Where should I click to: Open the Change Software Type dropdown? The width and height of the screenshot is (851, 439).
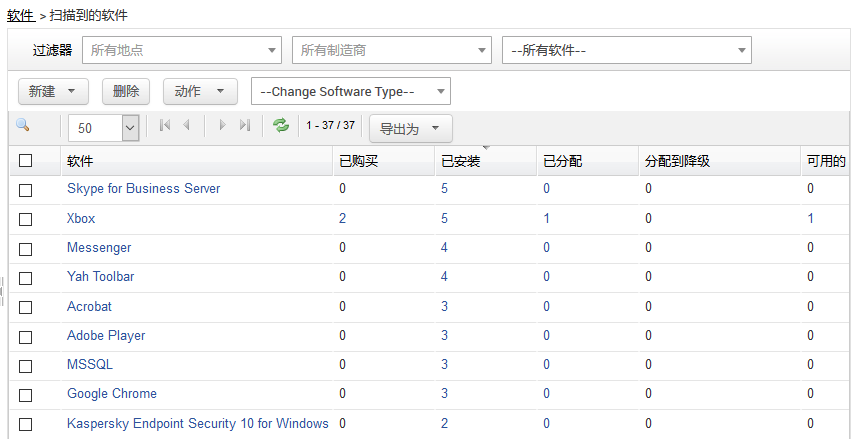coord(350,92)
